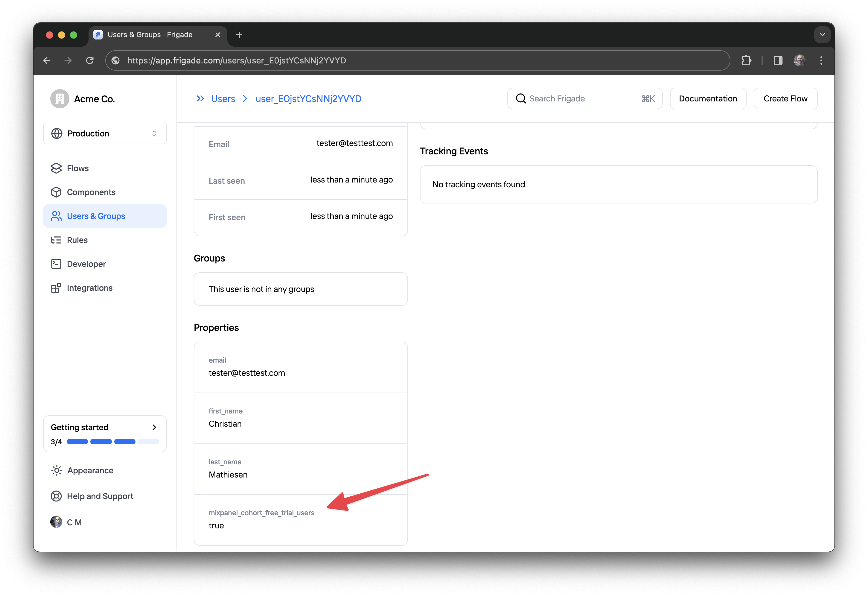Click the Getting started progress bar
Viewport: 868px width, 596px height.
[112, 442]
